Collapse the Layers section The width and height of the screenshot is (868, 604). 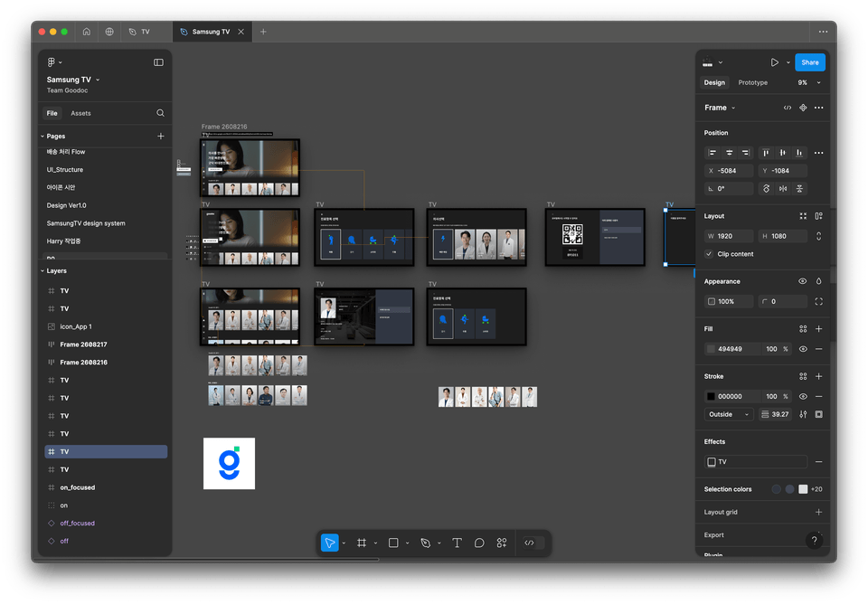click(x=42, y=270)
